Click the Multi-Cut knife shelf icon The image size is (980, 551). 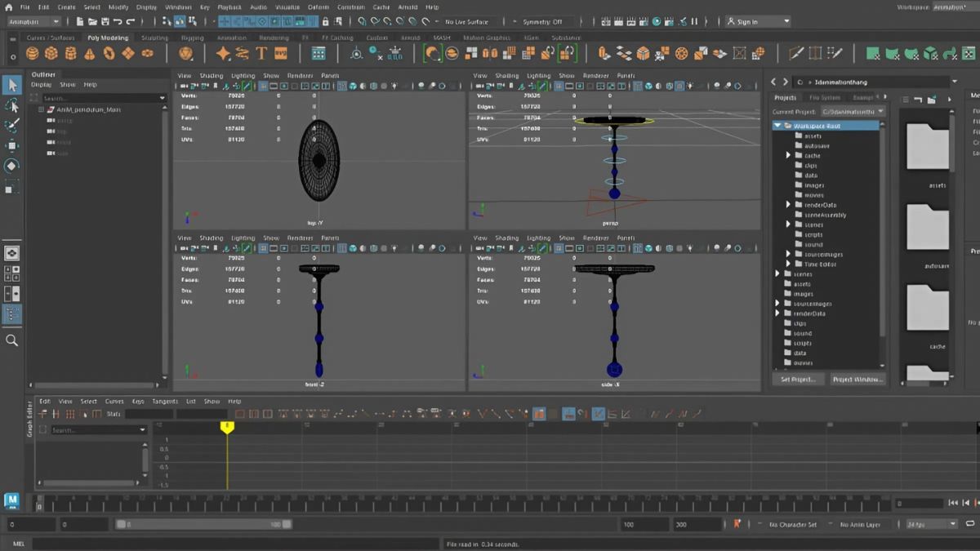[x=796, y=53]
